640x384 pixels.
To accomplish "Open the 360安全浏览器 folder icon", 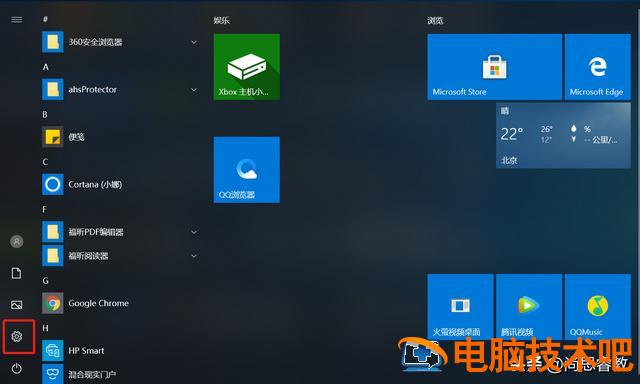I will (x=53, y=42).
